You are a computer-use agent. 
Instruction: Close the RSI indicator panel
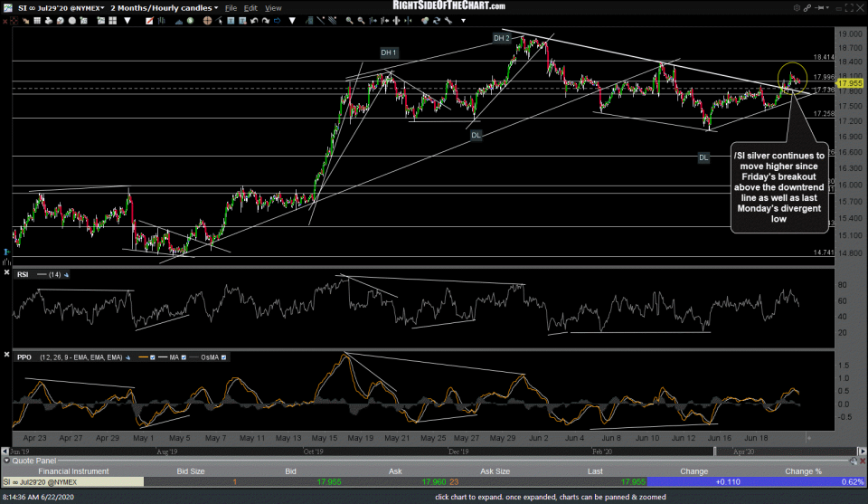click(6, 273)
